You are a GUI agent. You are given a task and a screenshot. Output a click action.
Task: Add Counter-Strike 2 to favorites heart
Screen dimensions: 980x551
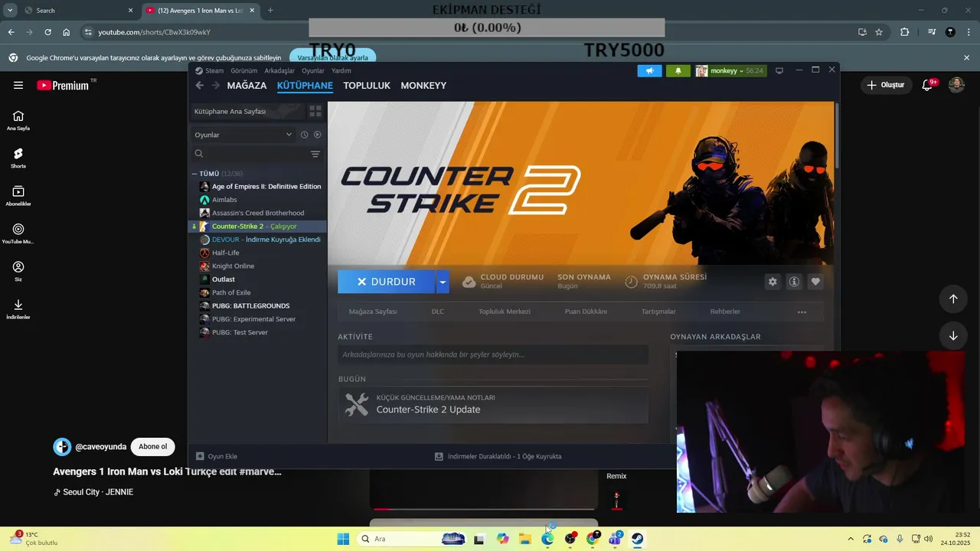[x=815, y=282]
